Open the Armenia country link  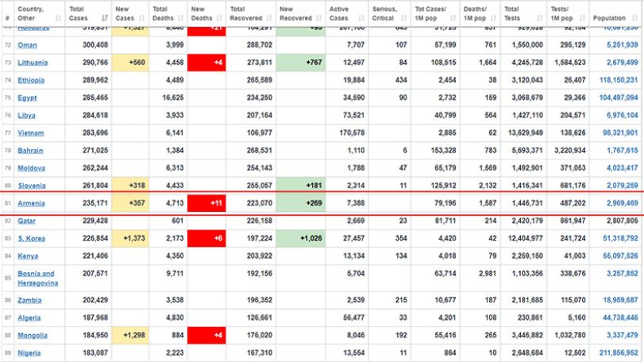31,203
